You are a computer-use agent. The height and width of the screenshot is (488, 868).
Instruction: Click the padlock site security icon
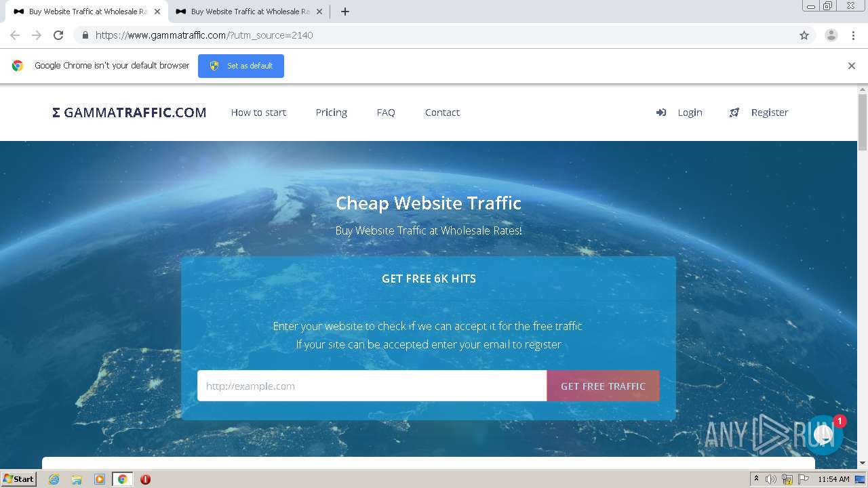click(85, 35)
